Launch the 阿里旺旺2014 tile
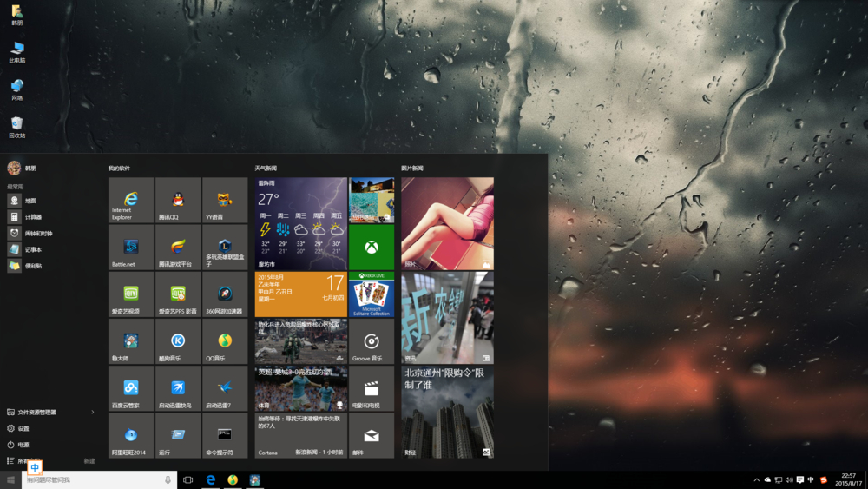 click(131, 435)
